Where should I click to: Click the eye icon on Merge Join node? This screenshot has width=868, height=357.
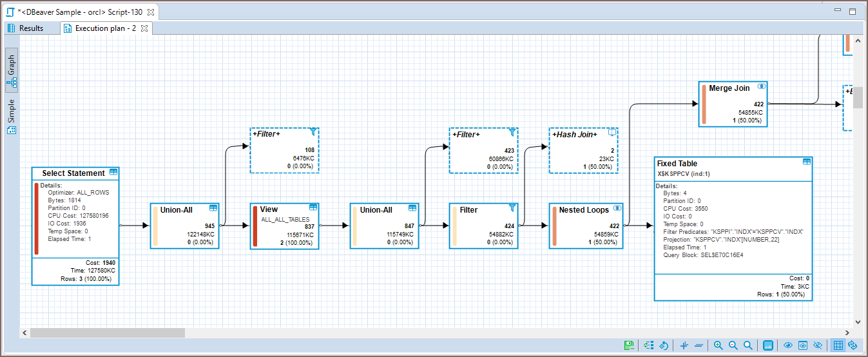pyautogui.click(x=762, y=86)
